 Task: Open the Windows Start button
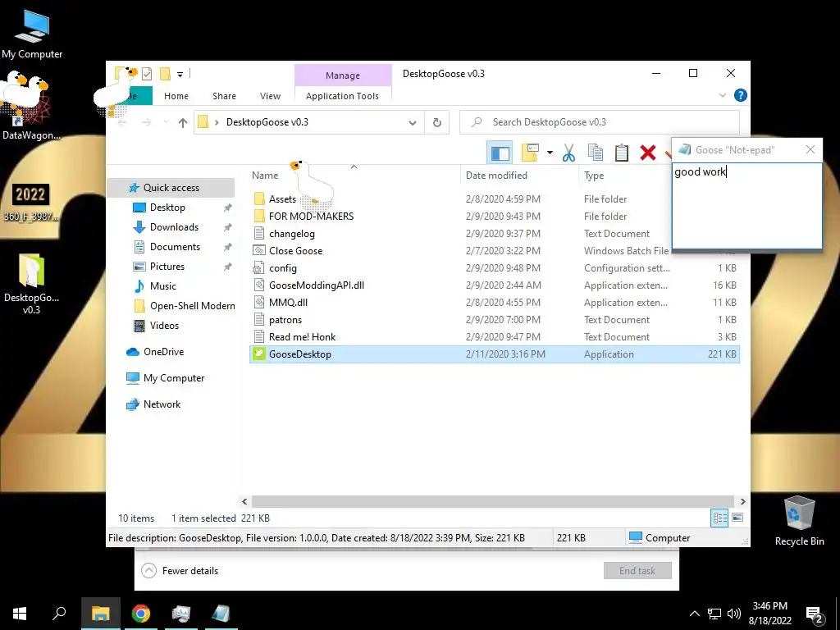pyautogui.click(x=20, y=614)
